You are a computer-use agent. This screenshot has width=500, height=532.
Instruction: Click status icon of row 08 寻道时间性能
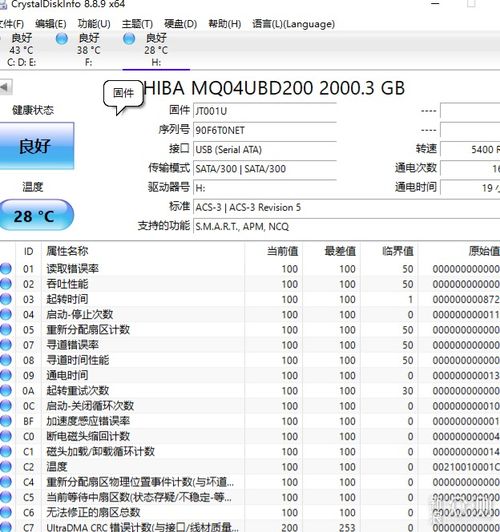click(x=5, y=360)
